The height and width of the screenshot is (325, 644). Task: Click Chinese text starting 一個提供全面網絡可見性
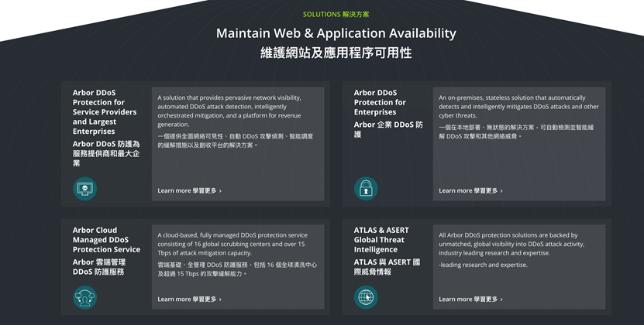pyautogui.click(x=236, y=141)
